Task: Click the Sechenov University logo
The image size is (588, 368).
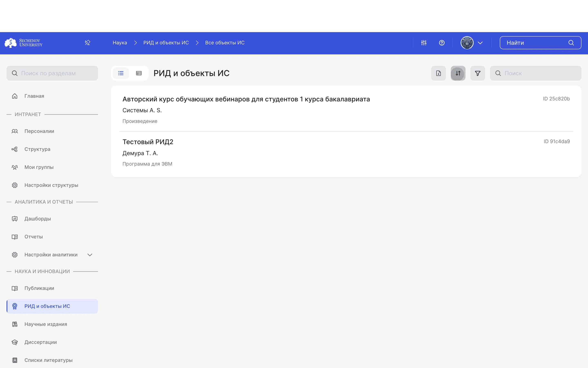Action: pyautogui.click(x=23, y=43)
